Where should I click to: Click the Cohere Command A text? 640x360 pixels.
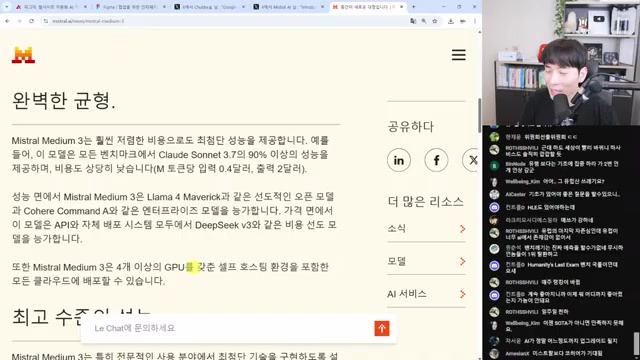66,211
